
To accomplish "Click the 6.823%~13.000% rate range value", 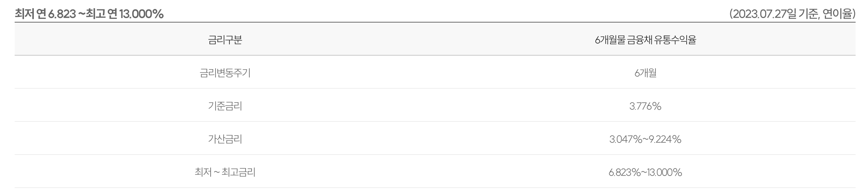I will [x=645, y=173].
